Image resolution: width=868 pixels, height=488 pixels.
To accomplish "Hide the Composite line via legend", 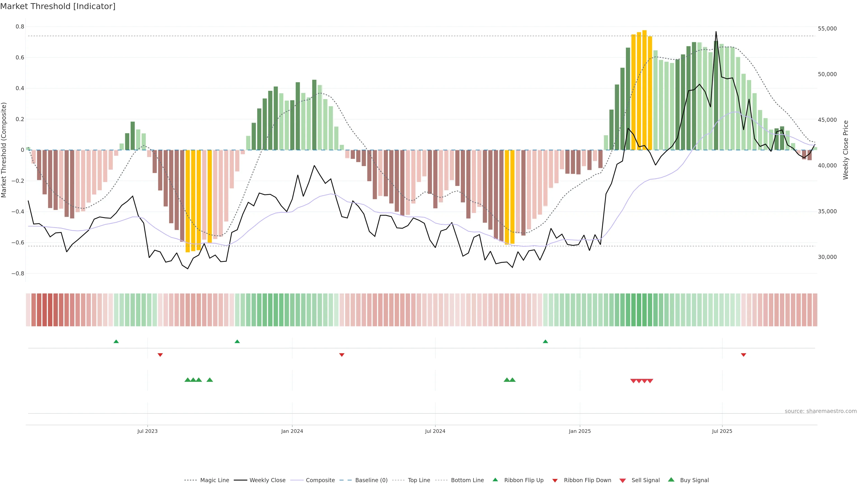I will (x=320, y=480).
